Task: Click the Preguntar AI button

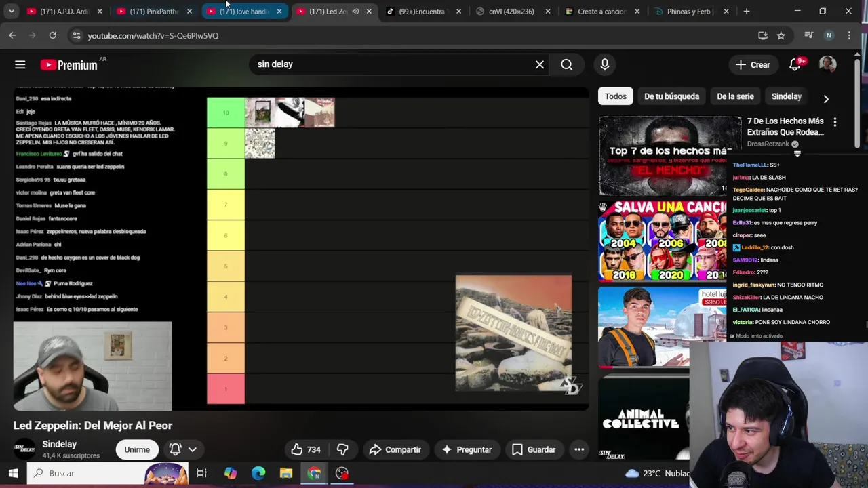Action: 467,449
